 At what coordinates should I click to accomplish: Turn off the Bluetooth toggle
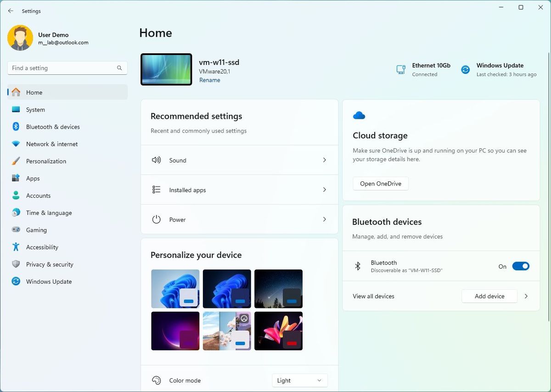click(521, 266)
